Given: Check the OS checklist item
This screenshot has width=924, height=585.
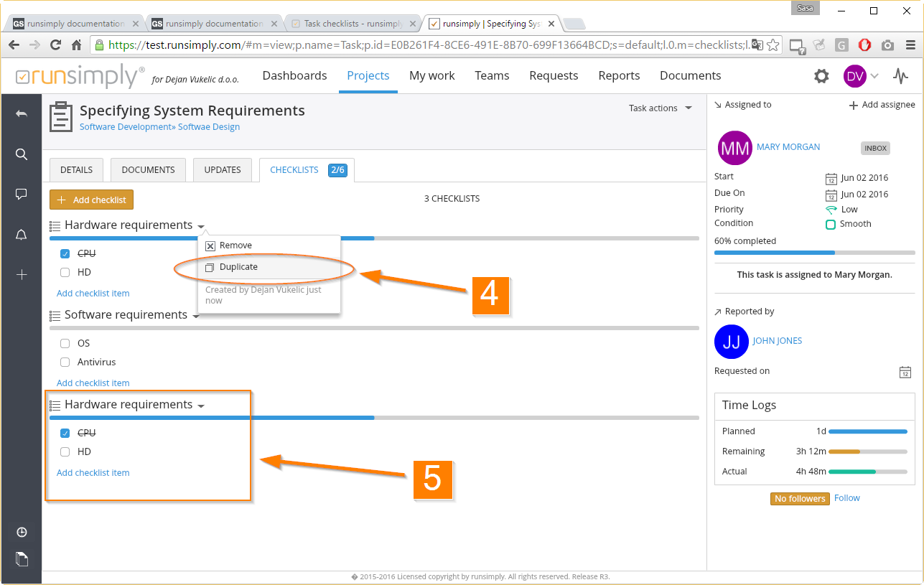Looking at the screenshot, I should tap(65, 343).
